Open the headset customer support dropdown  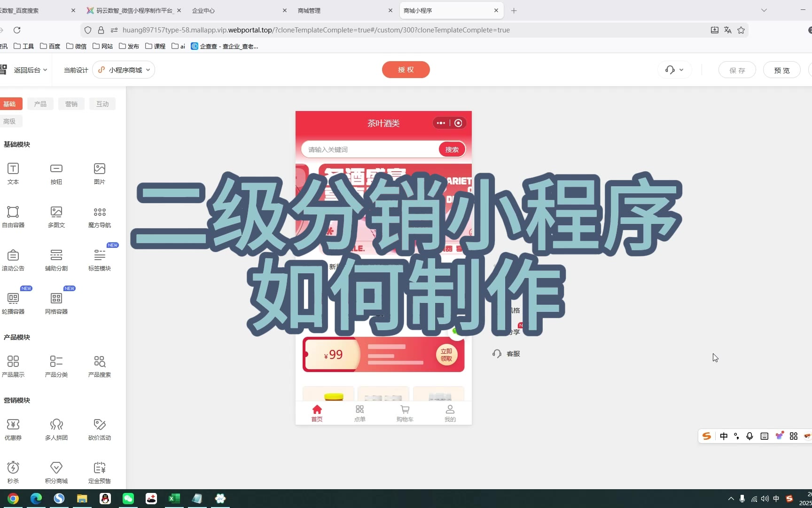pyautogui.click(x=674, y=70)
